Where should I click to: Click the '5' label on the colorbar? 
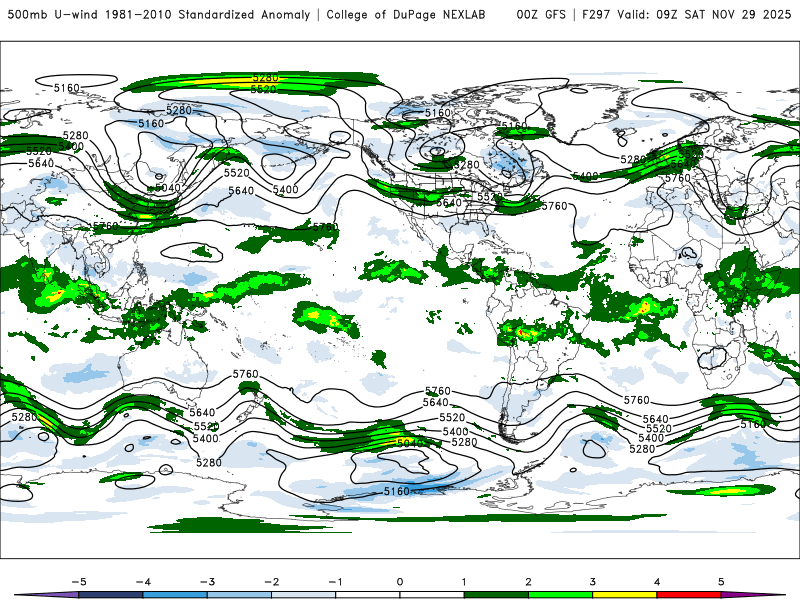[x=721, y=582]
